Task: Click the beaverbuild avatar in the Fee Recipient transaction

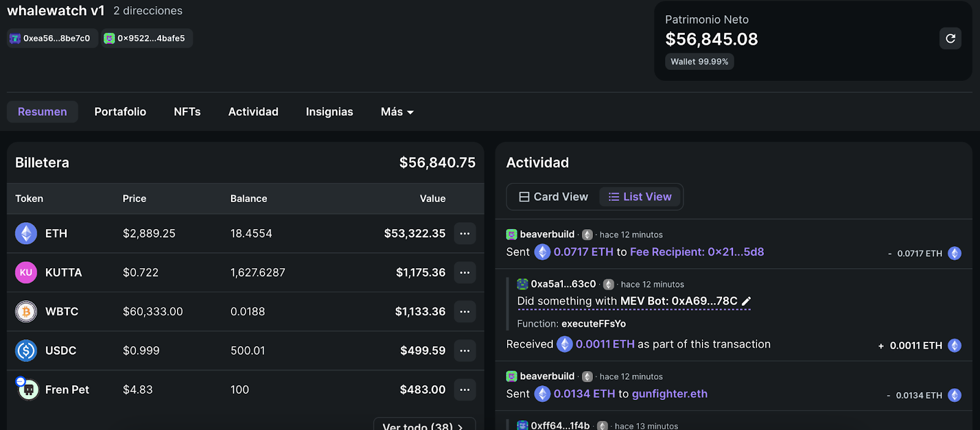Action: 511,235
